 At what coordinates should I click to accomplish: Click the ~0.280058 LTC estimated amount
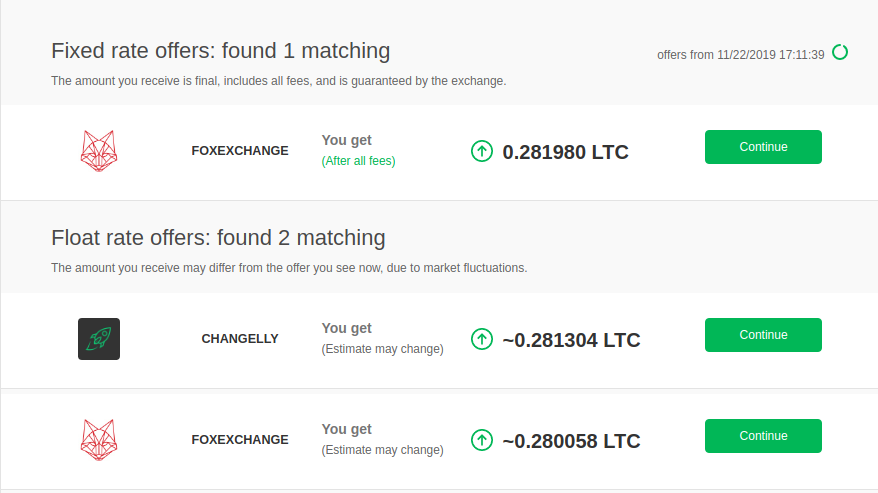click(571, 440)
